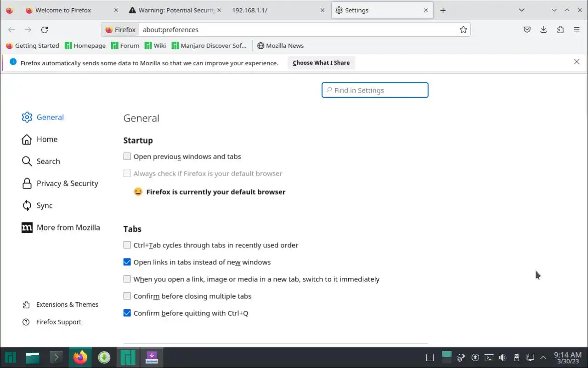
Task: Open the Mozilla News bookmark
Action: pos(280,46)
